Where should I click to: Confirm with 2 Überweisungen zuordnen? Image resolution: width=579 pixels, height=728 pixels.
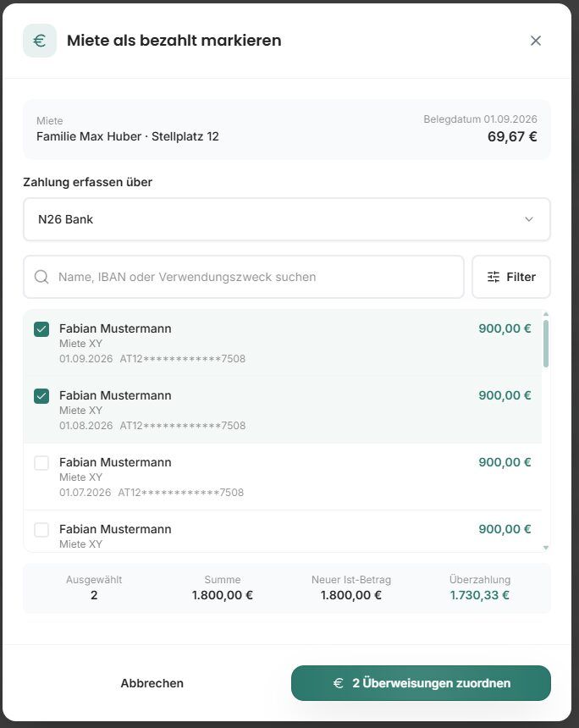coord(421,683)
